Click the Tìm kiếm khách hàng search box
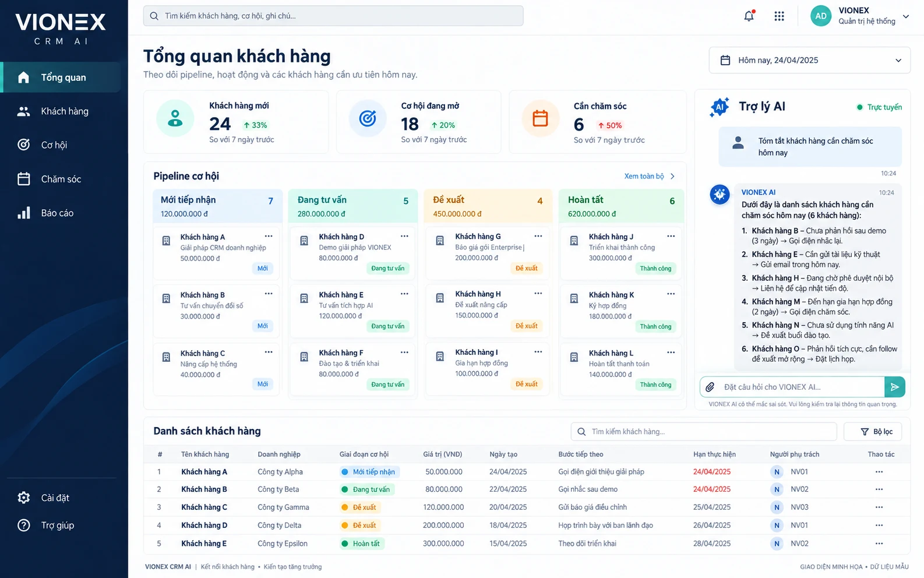 [x=704, y=432]
